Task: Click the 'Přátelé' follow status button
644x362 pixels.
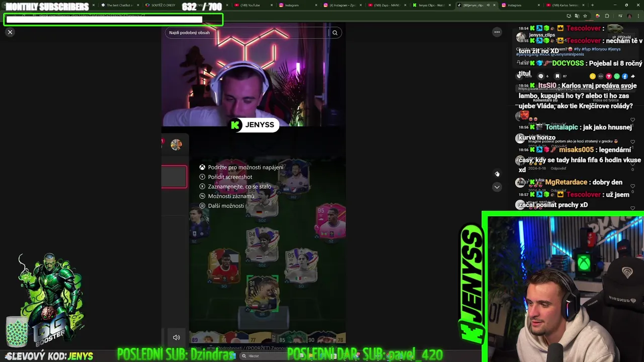Action: [622, 37]
